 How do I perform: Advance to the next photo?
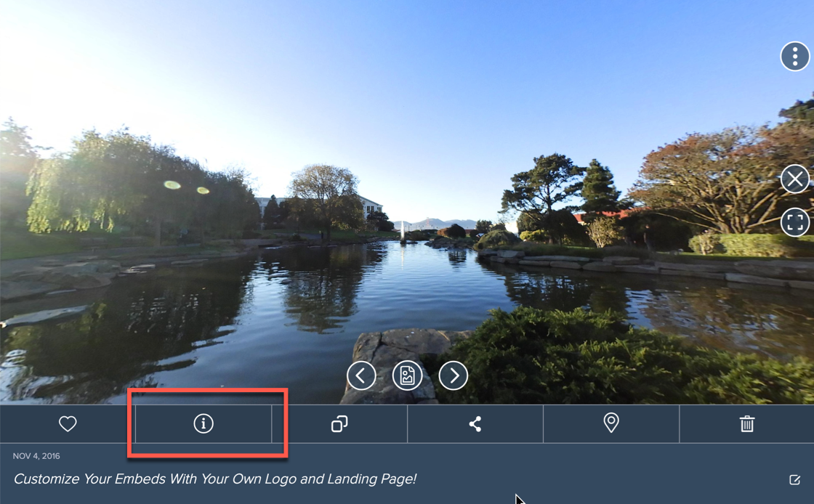(453, 375)
